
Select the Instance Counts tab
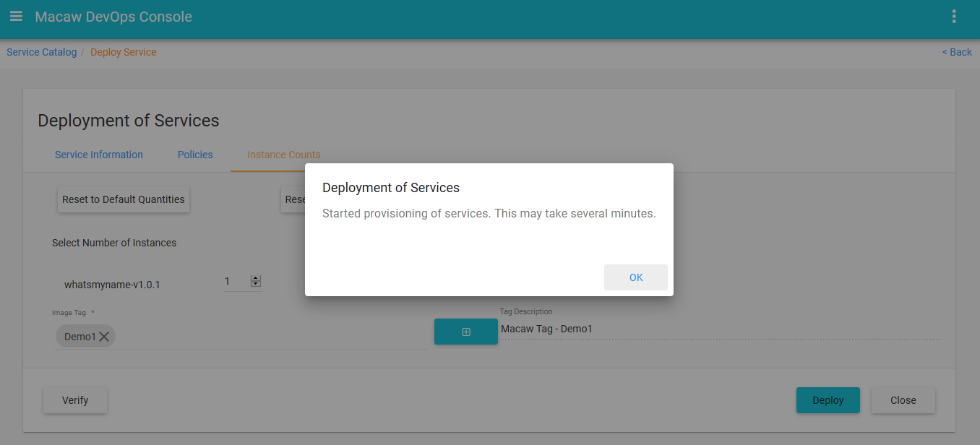(283, 155)
